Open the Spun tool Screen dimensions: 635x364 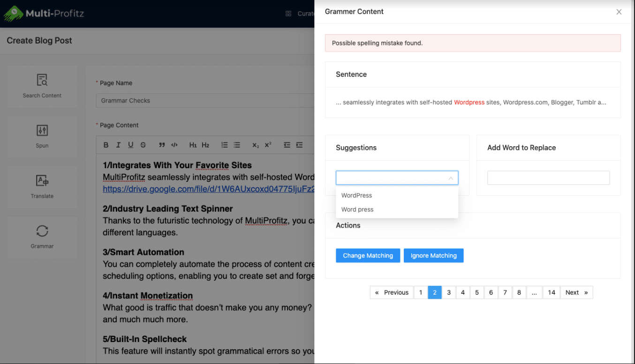click(x=42, y=136)
